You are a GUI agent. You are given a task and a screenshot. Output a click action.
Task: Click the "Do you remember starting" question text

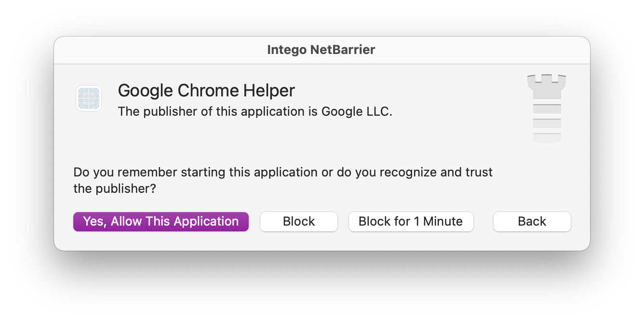[x=283, y=173]
